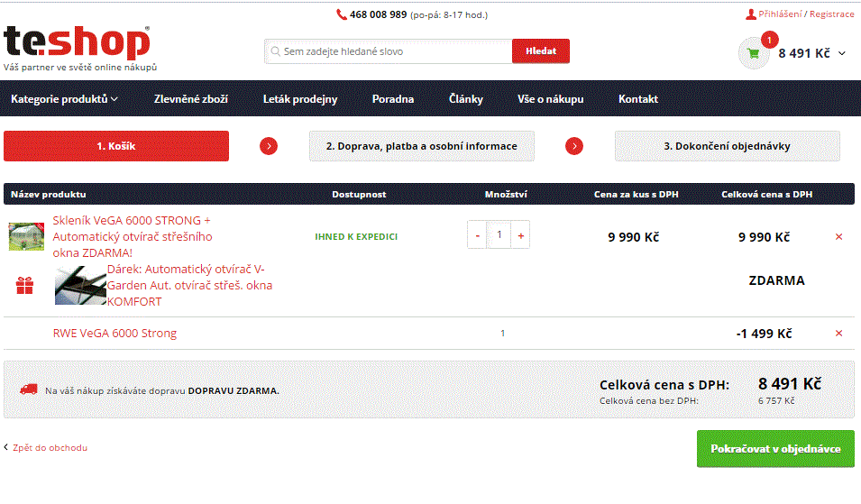Open Leták prodejny menu item
Viewport: 861px width, 504px height.
[300, 99]
